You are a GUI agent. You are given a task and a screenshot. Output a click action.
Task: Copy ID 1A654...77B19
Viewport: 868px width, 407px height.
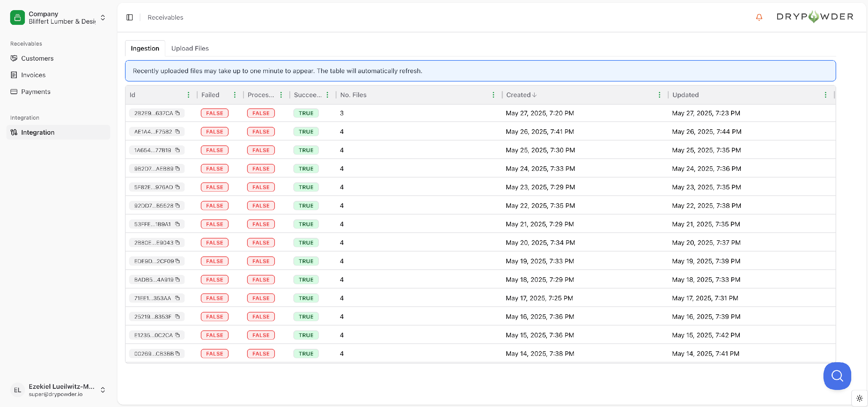pos(178,150)
